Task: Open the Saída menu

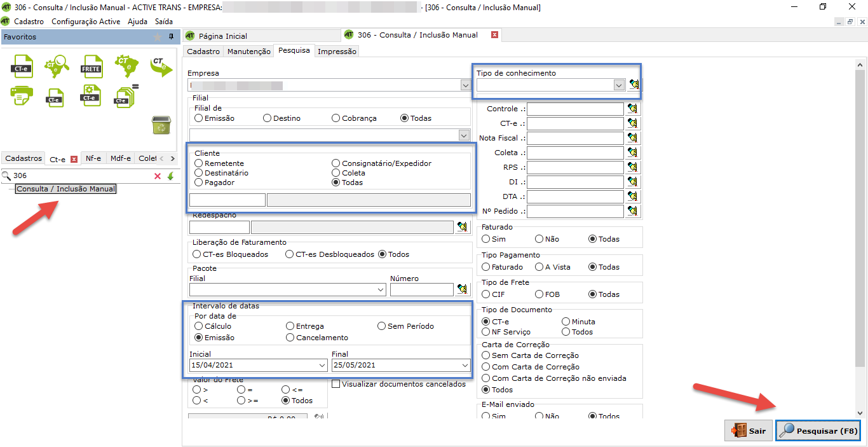Action: tap(164, 22)
